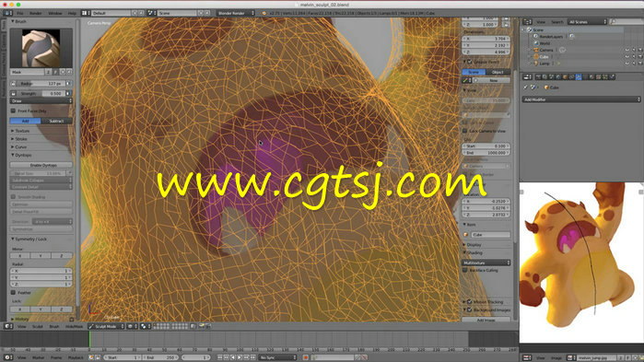The height and width of the screenshot is (362, 644).
Task: Enable the Front Faces Only checkbox
Action: (13, 111)
